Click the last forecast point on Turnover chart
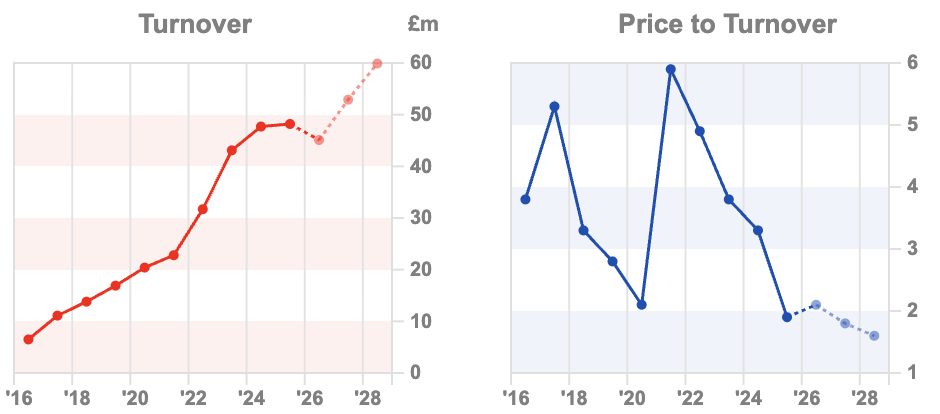Viewport: 940px width, 414px height. (377, 64)
